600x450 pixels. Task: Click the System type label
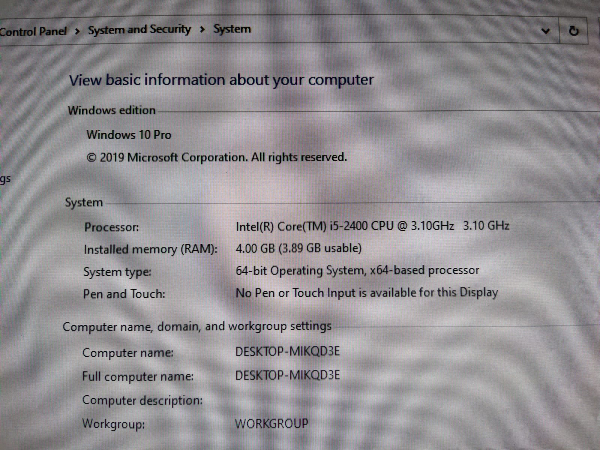[117, 272]
